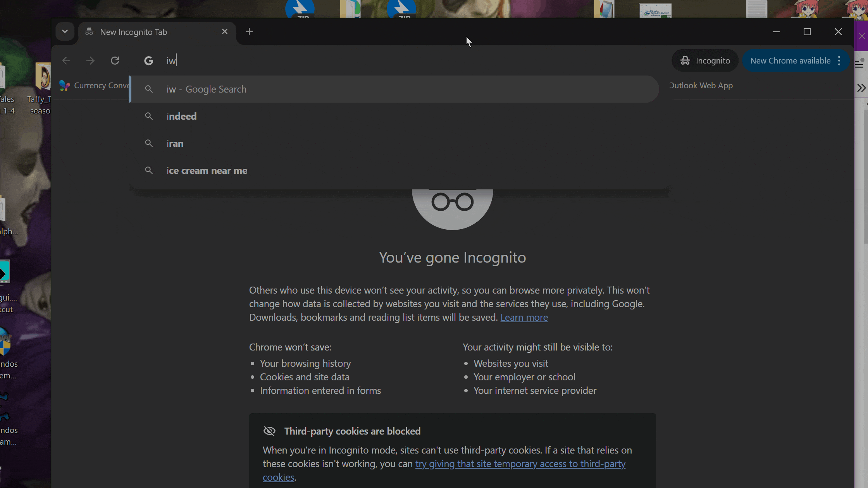
Task: Select 'iw - Google Search' suggestion
Action: [x=206, y=89]
